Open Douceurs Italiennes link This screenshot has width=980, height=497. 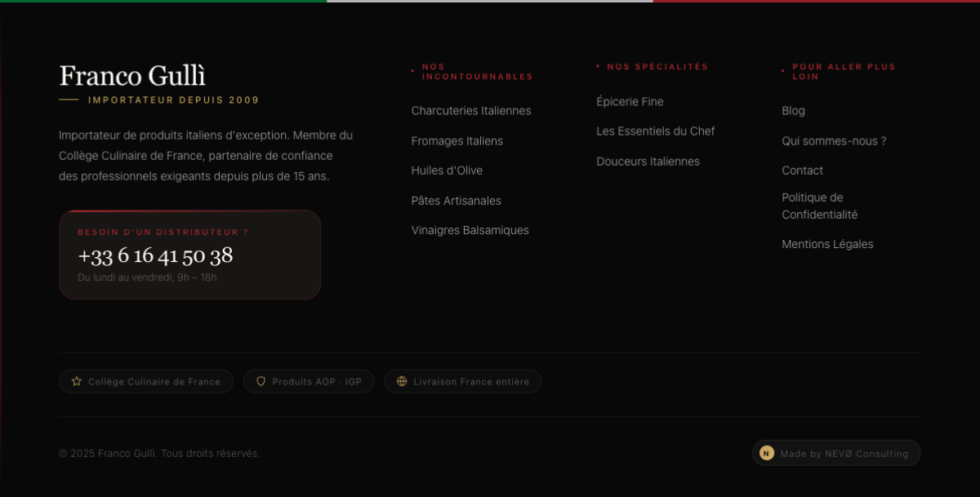coord(648,162)
